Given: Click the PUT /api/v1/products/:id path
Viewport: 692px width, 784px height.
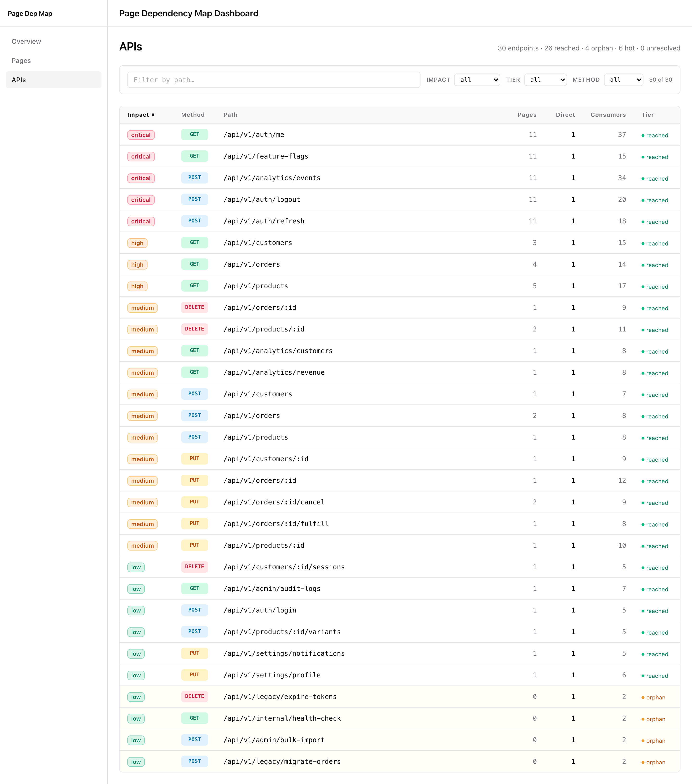Looking at the screenshot, I should click(264, 545).
